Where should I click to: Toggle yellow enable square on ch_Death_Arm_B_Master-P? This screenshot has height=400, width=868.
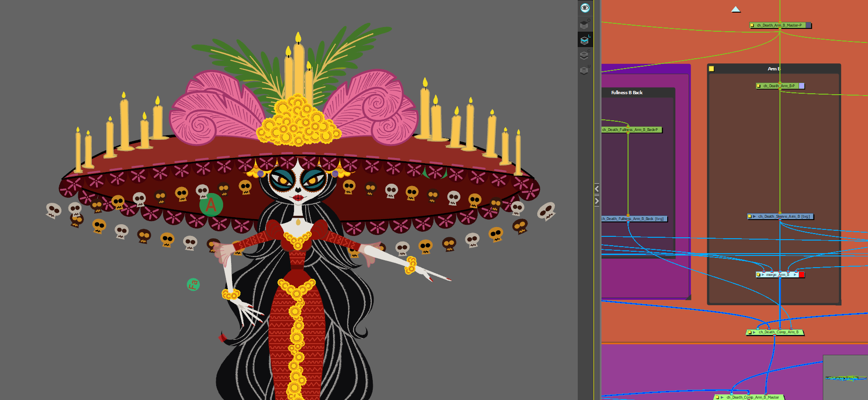[752, 25]
